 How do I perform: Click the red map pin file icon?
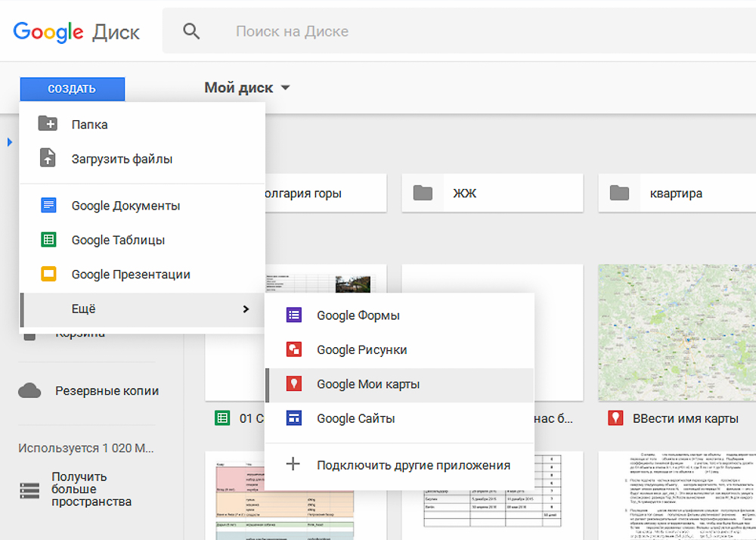(615, 417)
